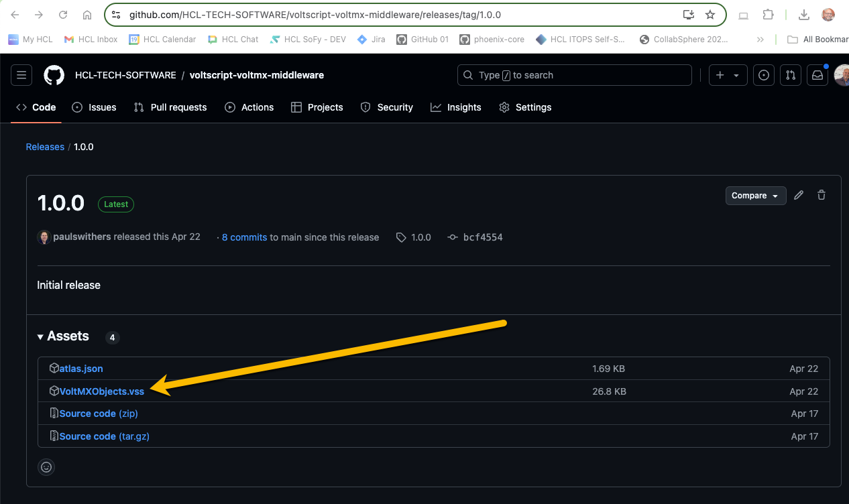This screenshot has width=849, height=504.
Task: Add a reaction with the smiley icon
Action: 46,467
